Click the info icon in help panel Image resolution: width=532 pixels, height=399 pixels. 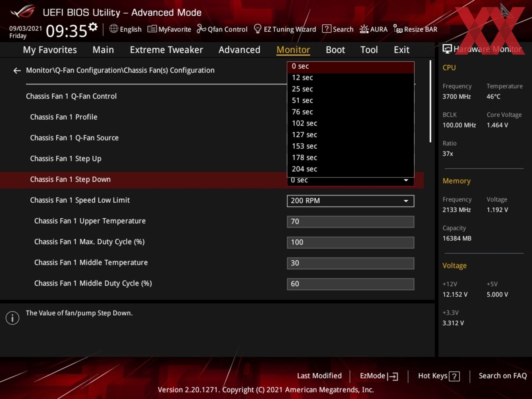(13, 318)
